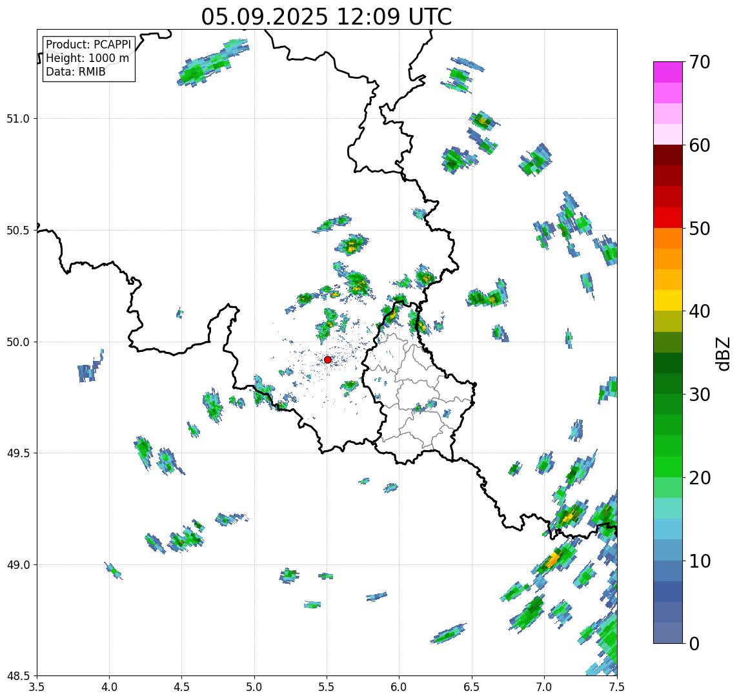This screenshot has width=739, height=700.
Task: Click longitude axis label 5.0
Action: coord(254,687)
